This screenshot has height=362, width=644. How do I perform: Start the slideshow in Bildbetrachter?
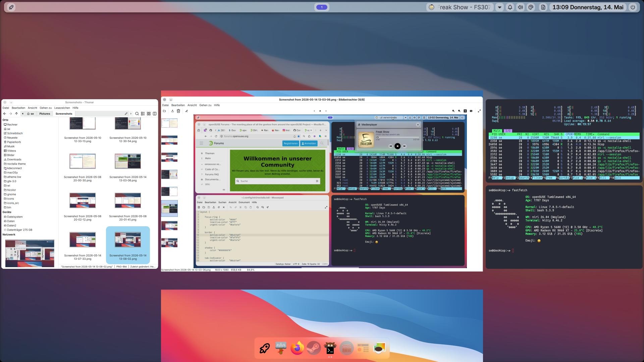[x=320, y=111]
